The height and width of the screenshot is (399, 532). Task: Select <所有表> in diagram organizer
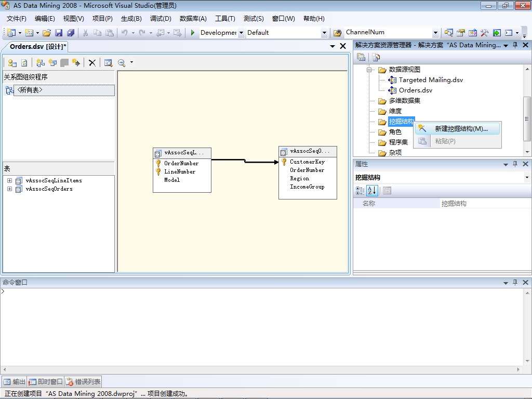point(64,90)
